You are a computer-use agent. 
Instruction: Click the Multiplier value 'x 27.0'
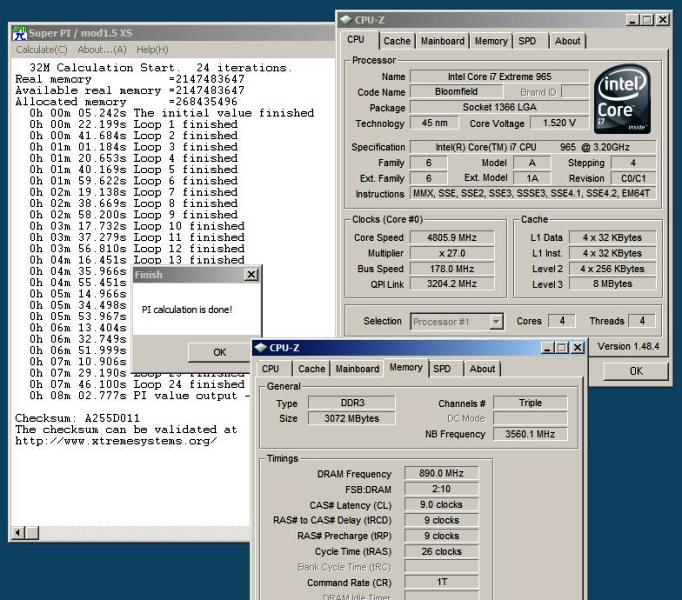point(452,253)
